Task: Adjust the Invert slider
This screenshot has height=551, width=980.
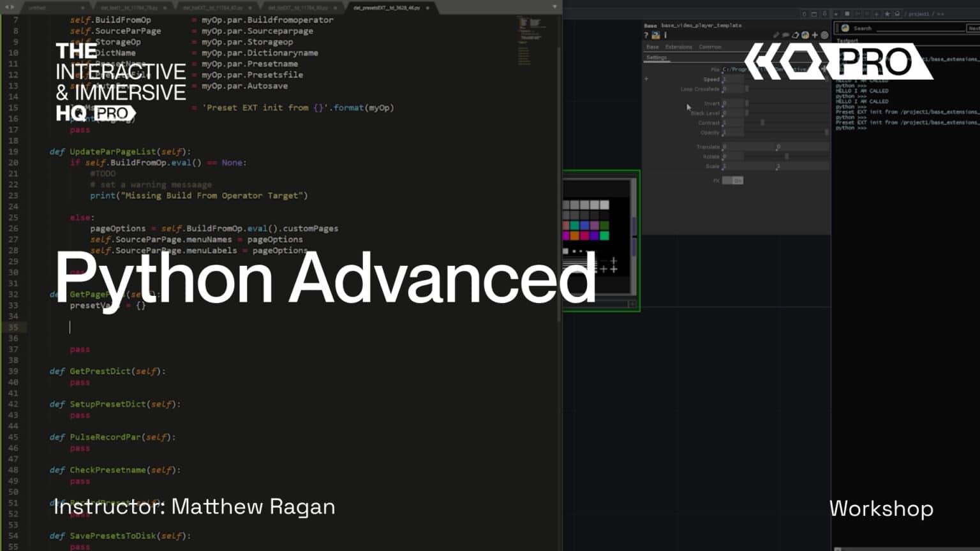Action: click(x=787, y=103)
